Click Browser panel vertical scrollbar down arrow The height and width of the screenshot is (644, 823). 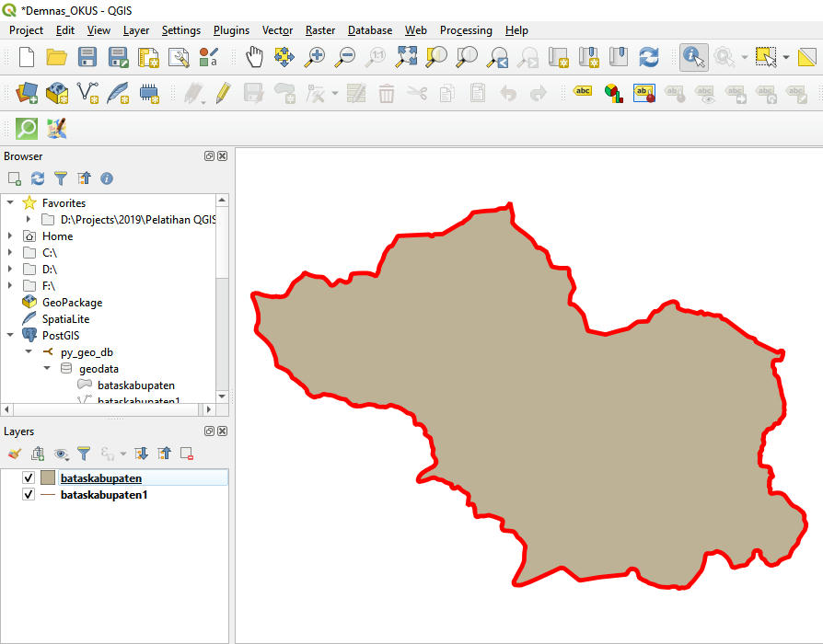222,397
